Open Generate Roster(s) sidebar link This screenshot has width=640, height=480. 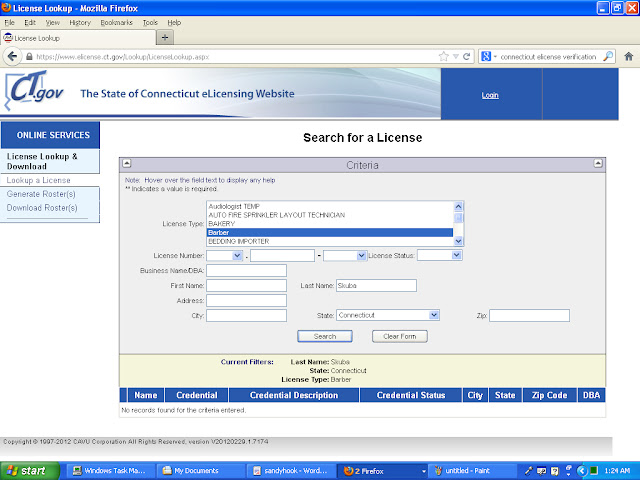[41, 194]
